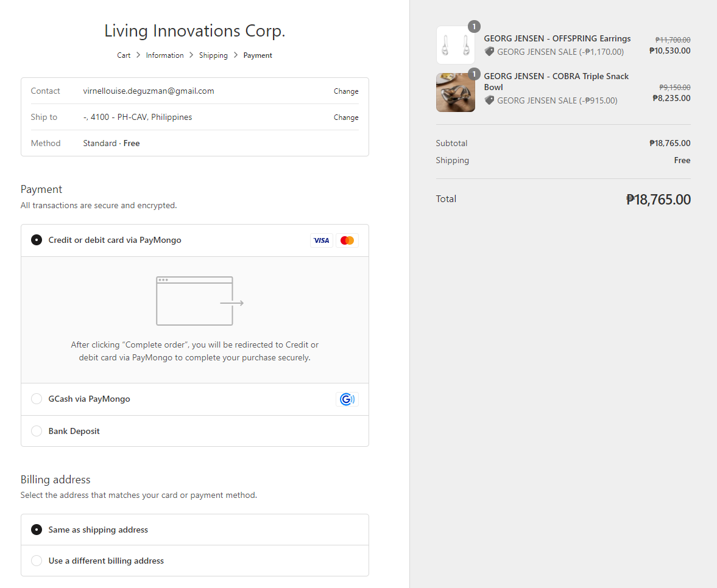Click the chevron between Shipping and Payment
The height and width of the screenshot is (588, 717).
(236, 55)
